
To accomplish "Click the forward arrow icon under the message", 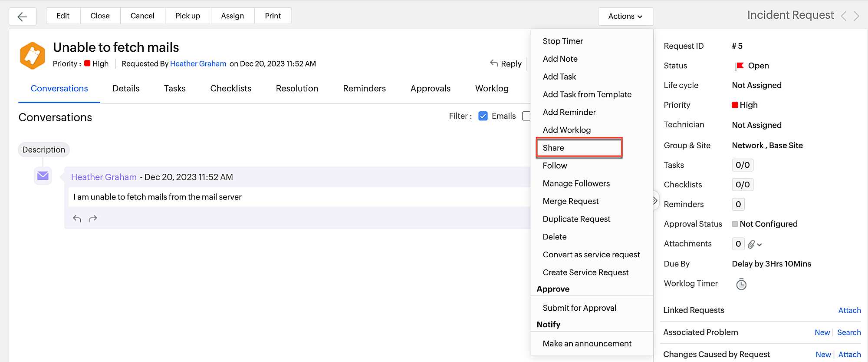I will point(93,219).
